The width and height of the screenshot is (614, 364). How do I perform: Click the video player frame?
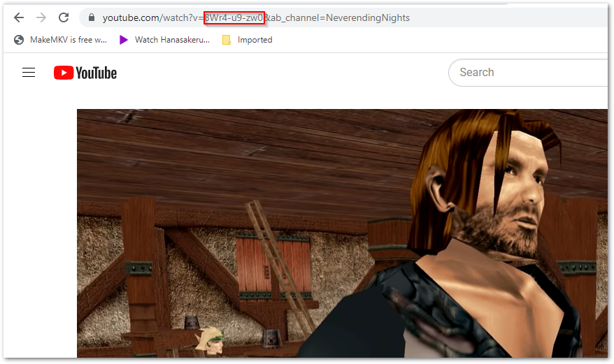tap(342, 233)
